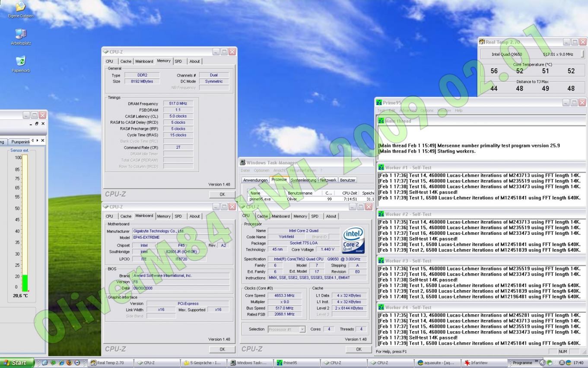Switch to Real Temp 2.70 via the taskbar
The width and height of the screenshot is (588, 368).
[110, 363]
